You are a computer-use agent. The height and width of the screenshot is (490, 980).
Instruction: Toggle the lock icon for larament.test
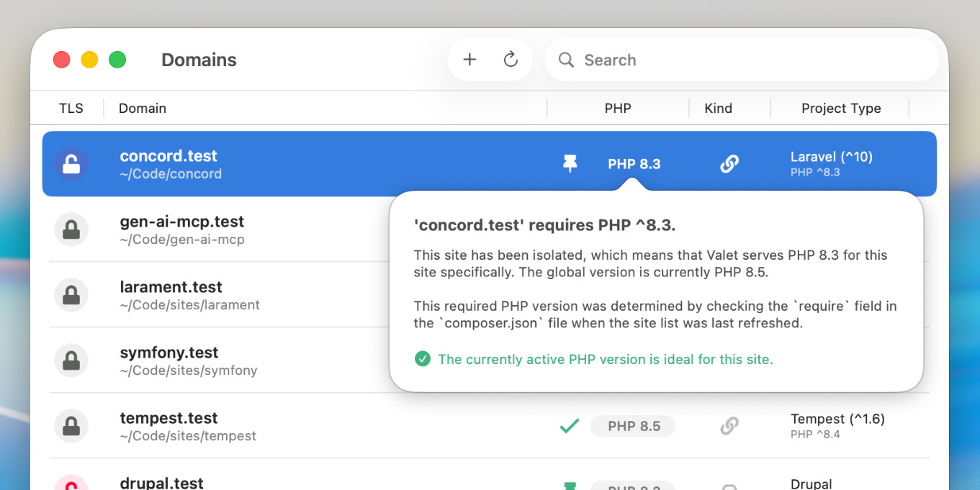point(71,295)
